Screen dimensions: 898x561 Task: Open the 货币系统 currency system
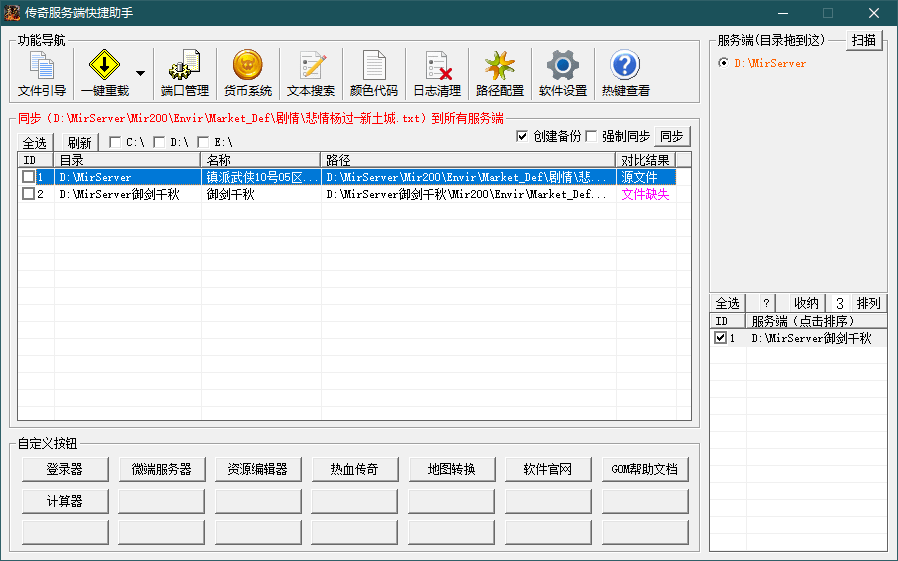247,74
